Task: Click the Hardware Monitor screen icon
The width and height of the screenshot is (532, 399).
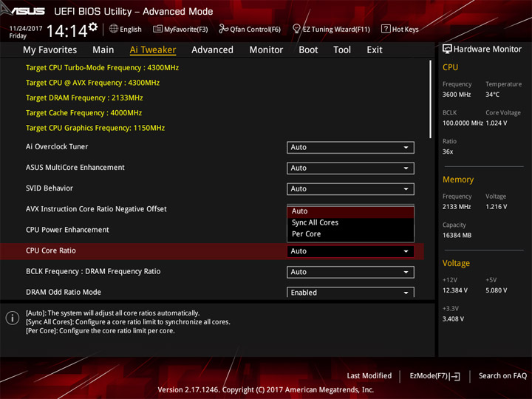Action: pyautogui.click(x=447, y=50)
